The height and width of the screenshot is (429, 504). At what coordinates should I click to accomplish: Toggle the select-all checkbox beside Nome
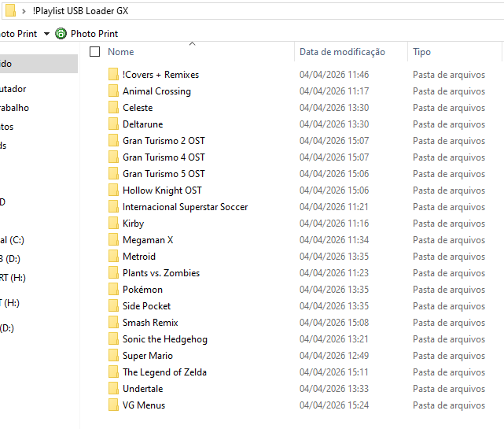point(94,51)
